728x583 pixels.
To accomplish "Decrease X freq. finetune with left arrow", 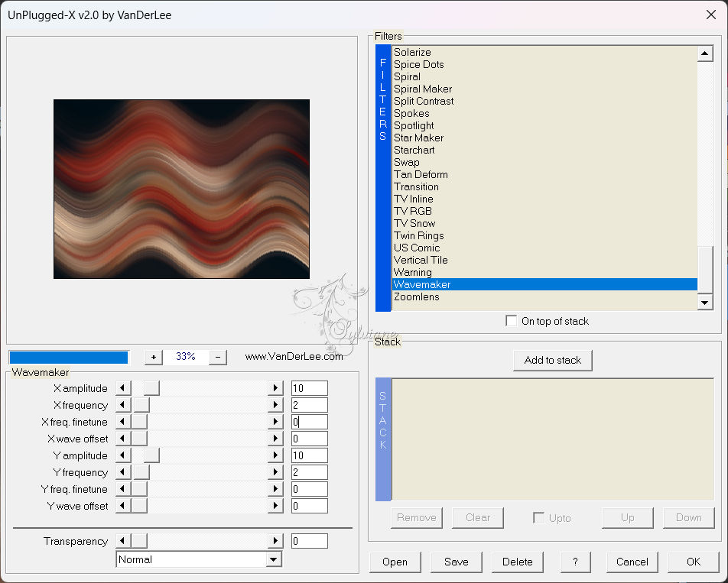I will tap(123, 422).
